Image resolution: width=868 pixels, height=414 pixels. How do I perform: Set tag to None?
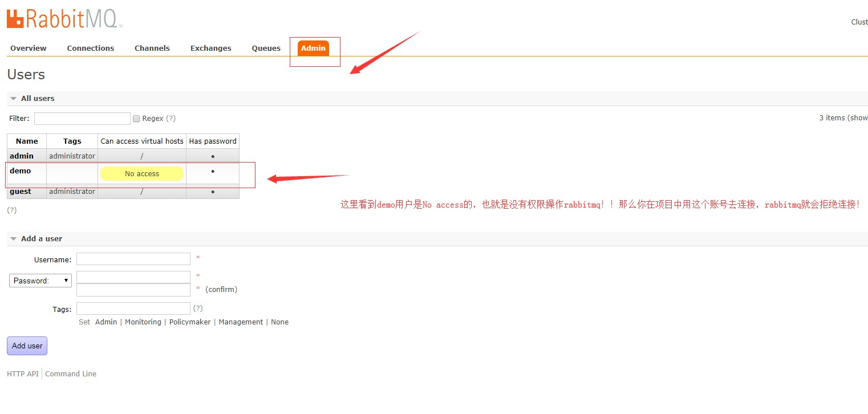(280, 322)
